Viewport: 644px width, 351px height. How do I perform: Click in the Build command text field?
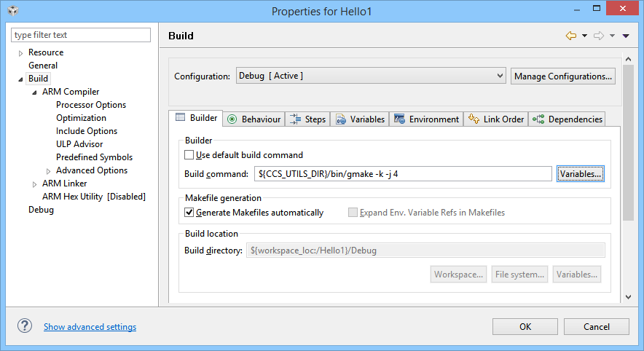[x=403, y=174]
